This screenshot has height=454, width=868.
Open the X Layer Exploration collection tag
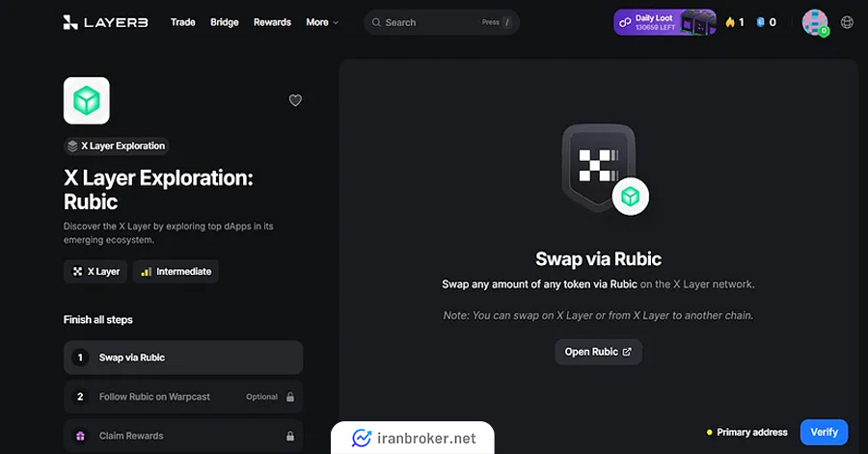coord(117,146)
